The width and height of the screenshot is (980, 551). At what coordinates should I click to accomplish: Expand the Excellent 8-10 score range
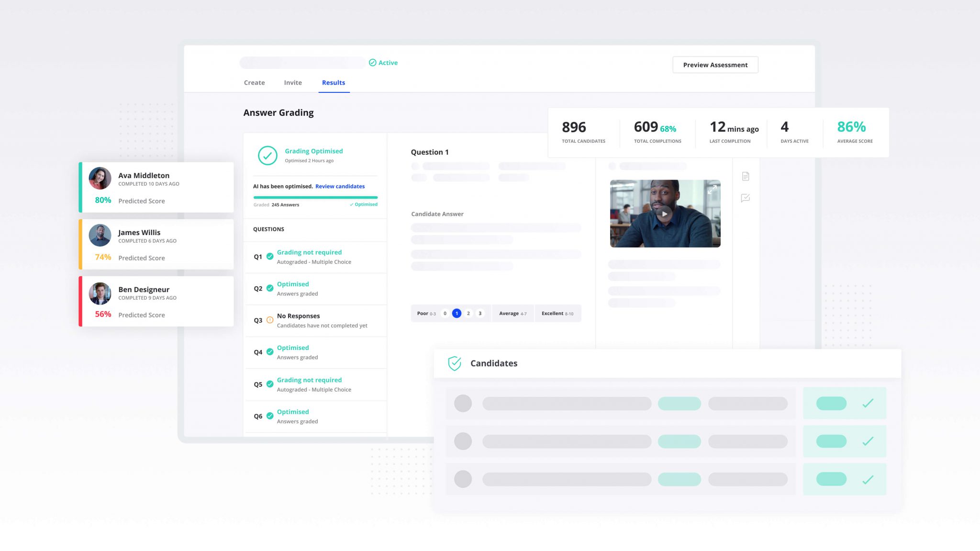[x=557, y=314]
